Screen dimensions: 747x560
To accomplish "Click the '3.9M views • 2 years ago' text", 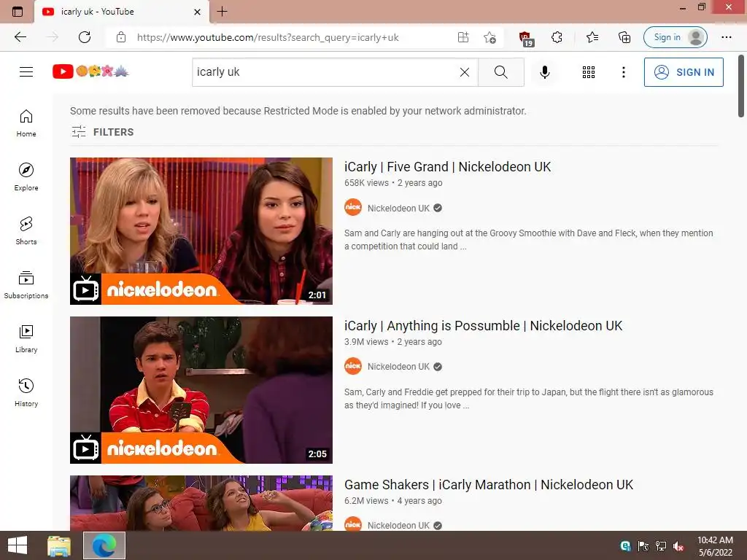I will tap(393, 342).
